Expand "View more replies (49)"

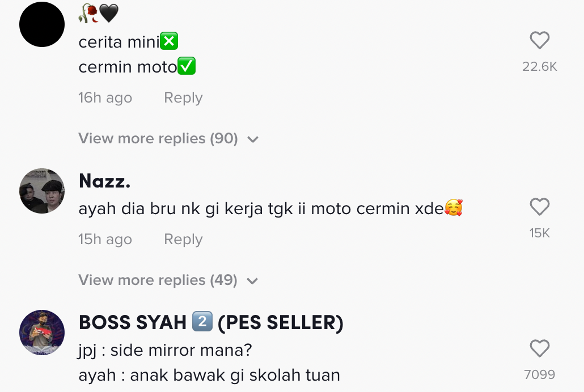coord(158,280)
